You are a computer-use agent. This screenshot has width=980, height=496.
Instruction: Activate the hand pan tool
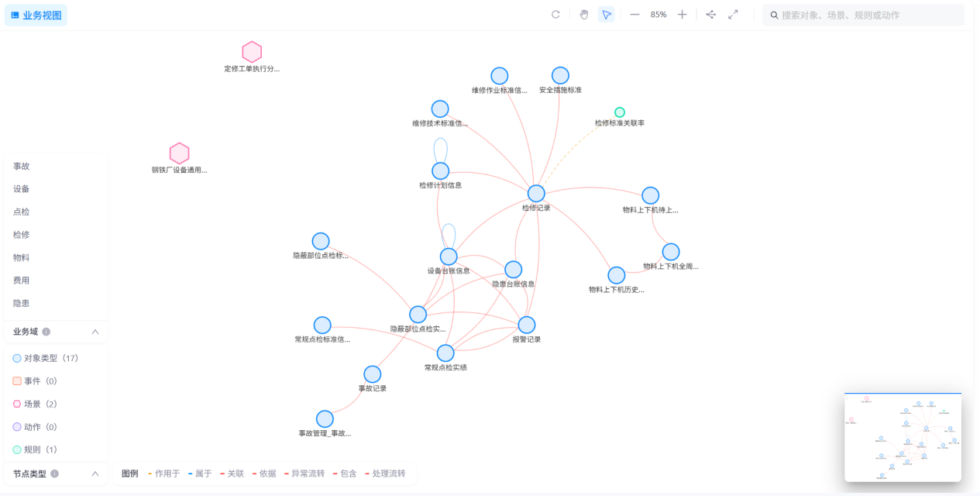point(584,15)
